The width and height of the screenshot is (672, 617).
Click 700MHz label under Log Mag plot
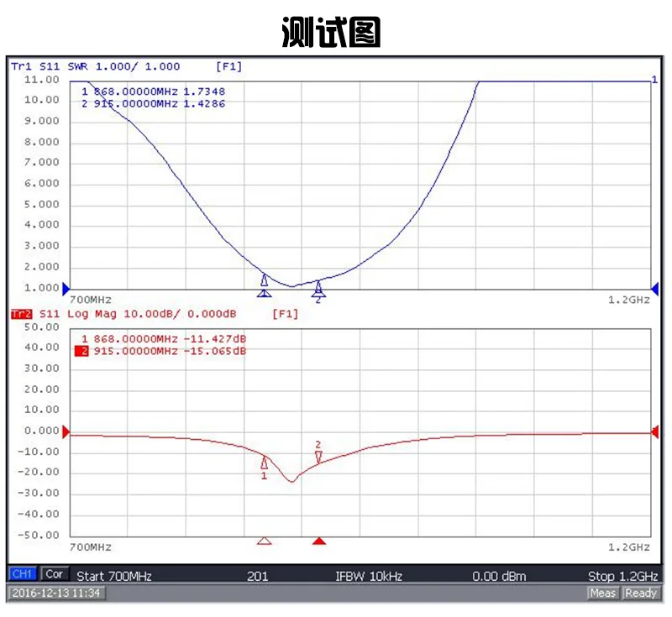point(91,547)
